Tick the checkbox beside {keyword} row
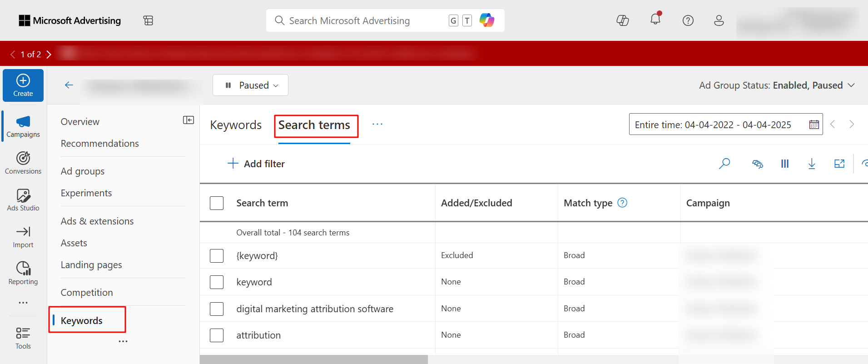The height and width of the screenshot is (364, 868). 217,256
